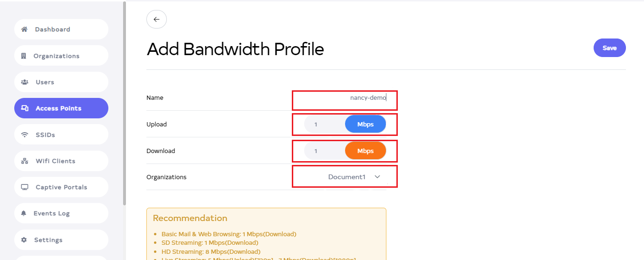The image size is (644, 260).
Task: Click the Captive Portals monitor icon
Action: pyautogui.click(x=25, y=187)
